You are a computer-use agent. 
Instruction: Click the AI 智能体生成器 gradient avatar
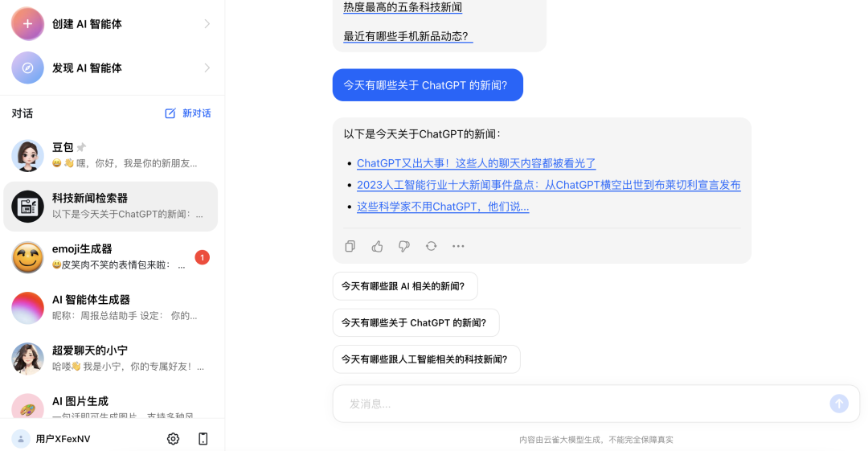(x=27, y=308)
